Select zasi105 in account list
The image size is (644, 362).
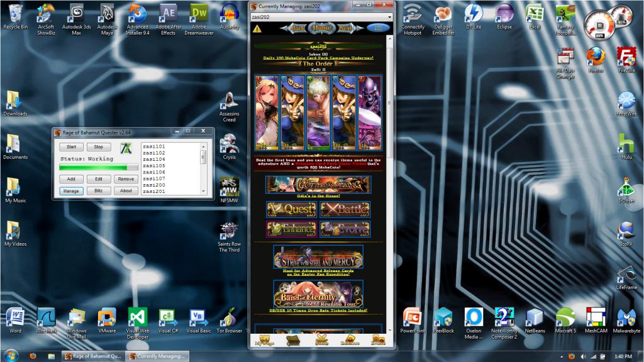click(x=154, y=166)
